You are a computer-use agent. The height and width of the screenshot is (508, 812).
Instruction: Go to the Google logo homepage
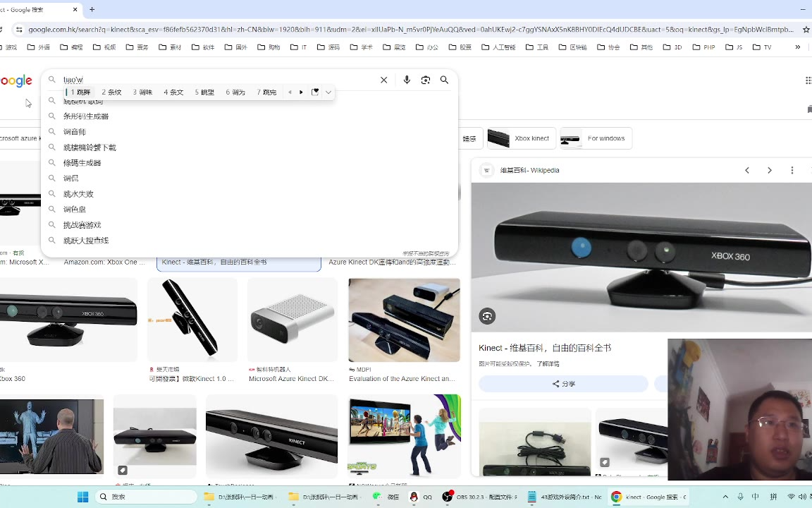coord(16,81)
